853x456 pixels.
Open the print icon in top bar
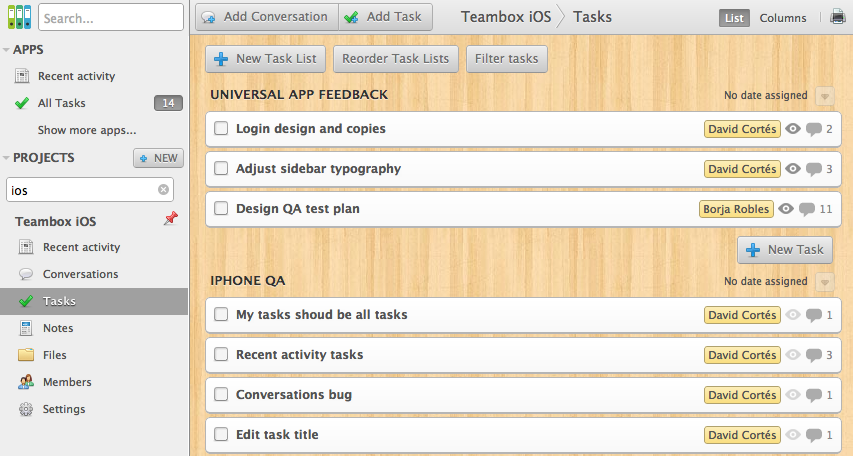838,17
